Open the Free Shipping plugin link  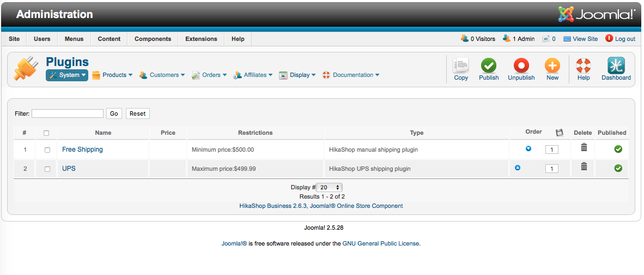point(83,150)
